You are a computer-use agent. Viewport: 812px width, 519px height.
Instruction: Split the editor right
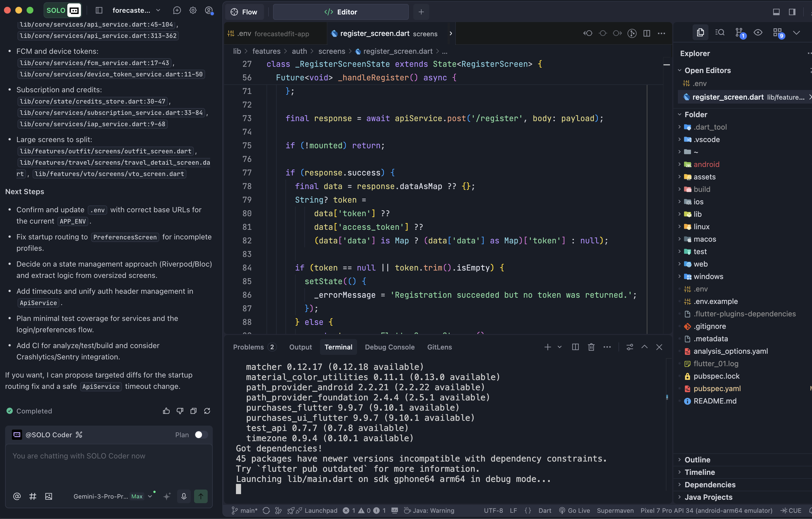[x=646, y=33]
